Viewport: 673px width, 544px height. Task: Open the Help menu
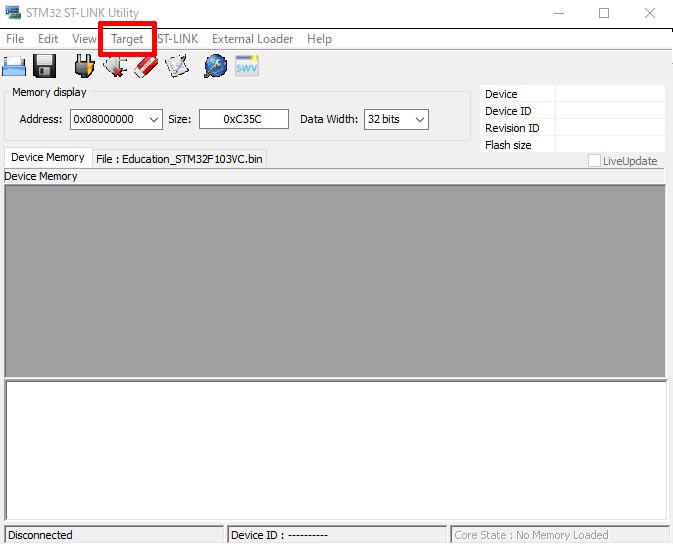tap(319, 39)
